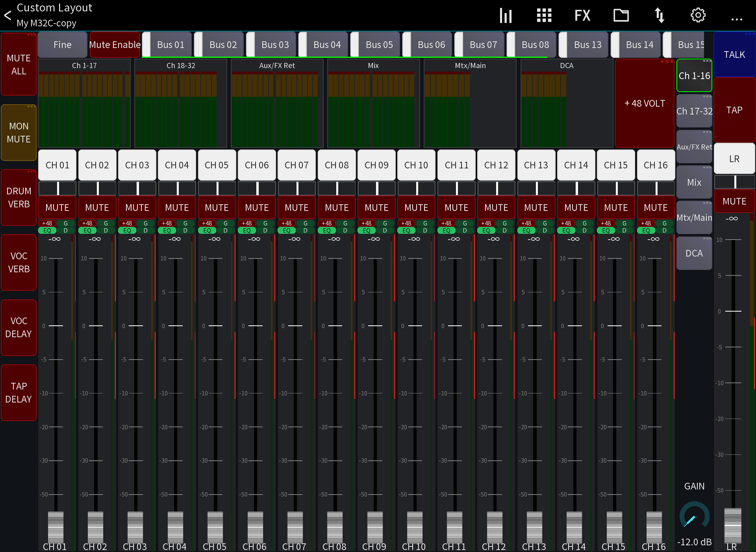The width and height of the screenshot is (756, 552).
Task: Toggle the CH 01 EQ indicator
Action: coord(47,231)
